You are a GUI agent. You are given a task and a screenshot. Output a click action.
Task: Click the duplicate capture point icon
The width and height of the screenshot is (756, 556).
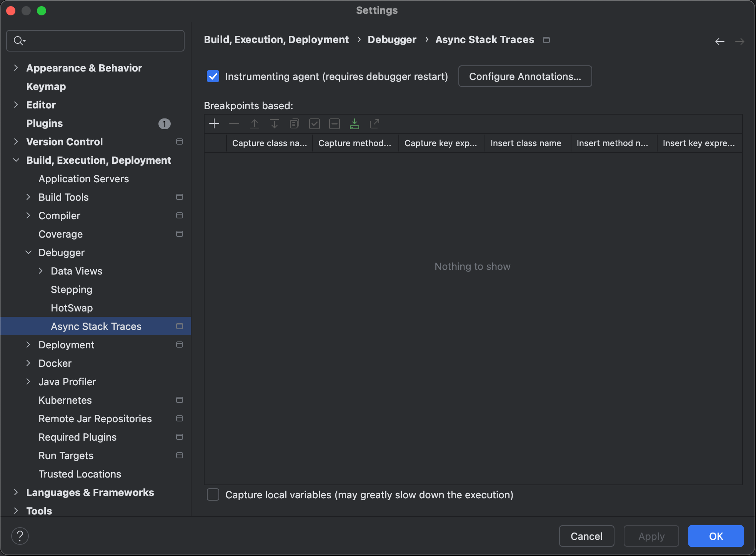[294, 123]
